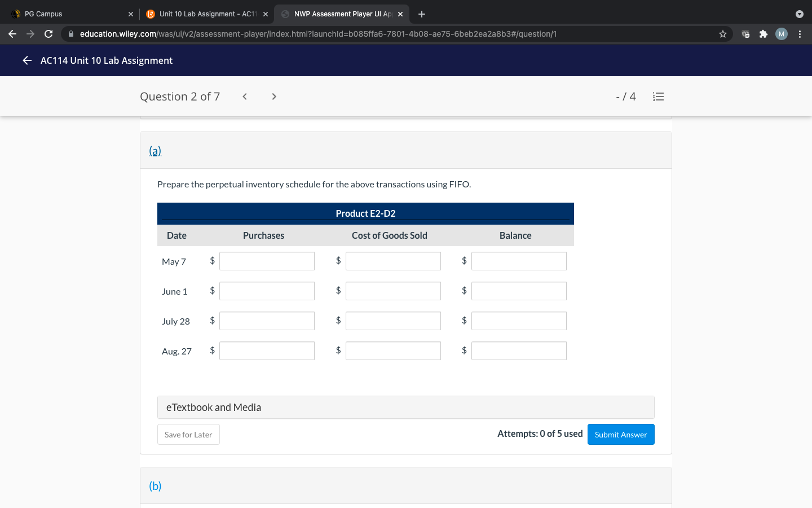Click the AC114 Unit 10 Lab Assignment title
Image resolution: width=812 pixels, height=508 pixels.
tap(107, 60)
